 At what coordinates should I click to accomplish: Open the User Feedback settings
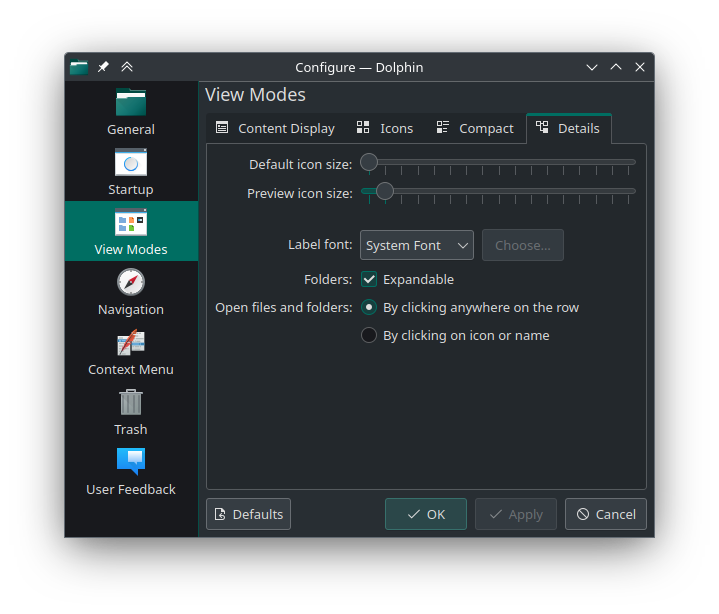click(x=131, y=472)
